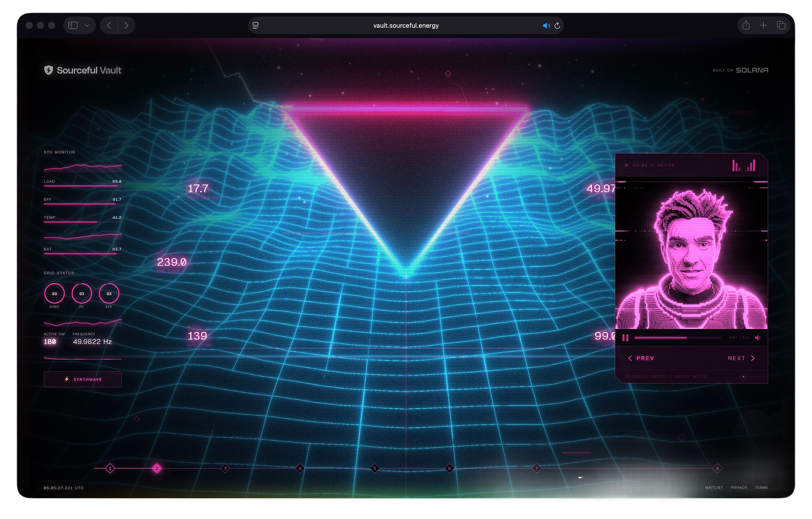This screenshot has width=812, height=519.
Task: Click the Solana logo in the top right
Action: [x=752, y=70]
